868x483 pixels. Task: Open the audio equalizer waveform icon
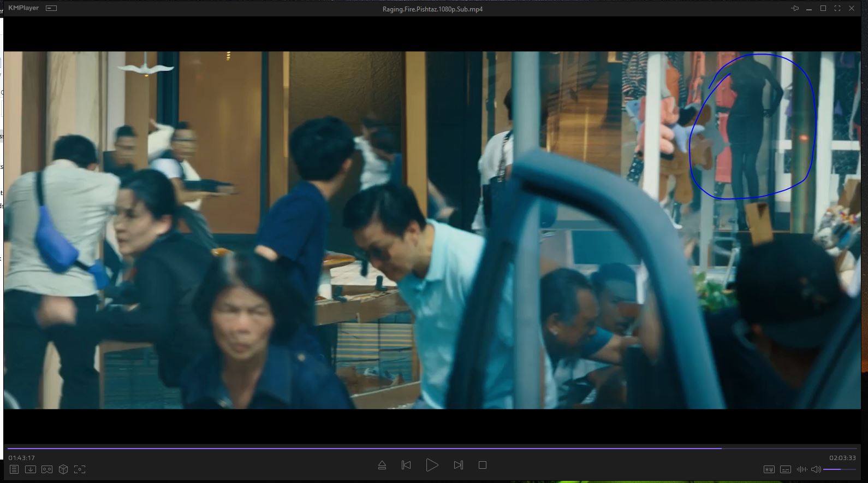pos(801,469)
